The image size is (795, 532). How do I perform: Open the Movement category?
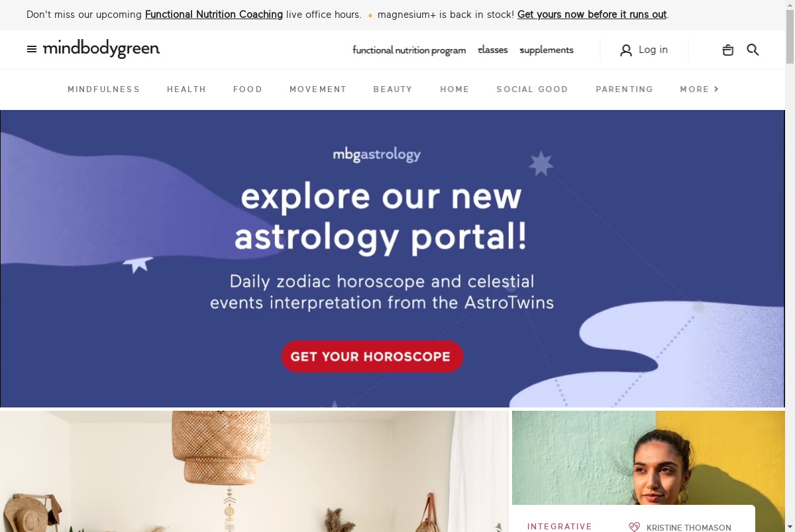[318, 89]
